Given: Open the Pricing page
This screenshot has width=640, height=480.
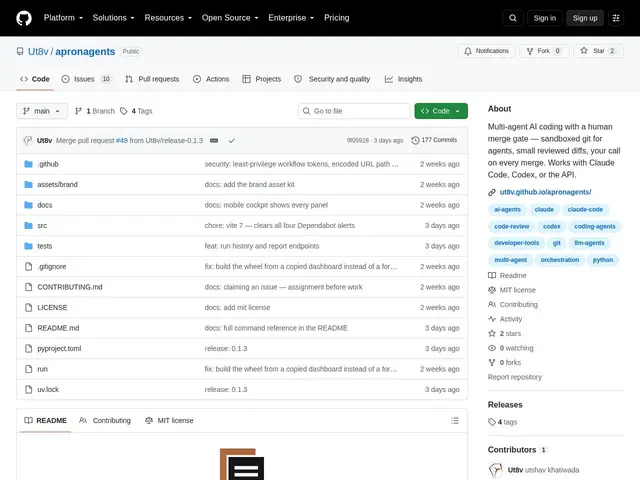Looking at the screenshot, I should [x=337, y=18].
